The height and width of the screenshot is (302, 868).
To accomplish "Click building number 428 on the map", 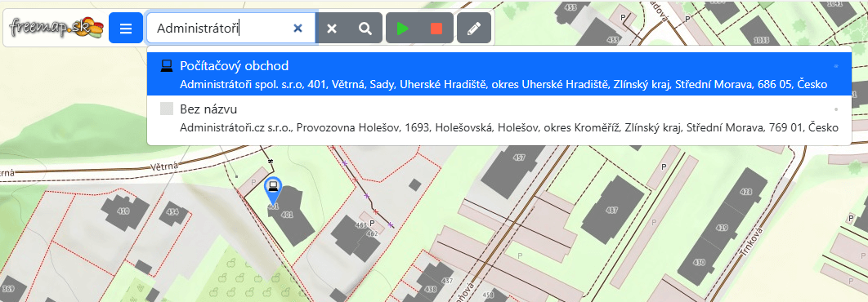I will coord(745,192).
